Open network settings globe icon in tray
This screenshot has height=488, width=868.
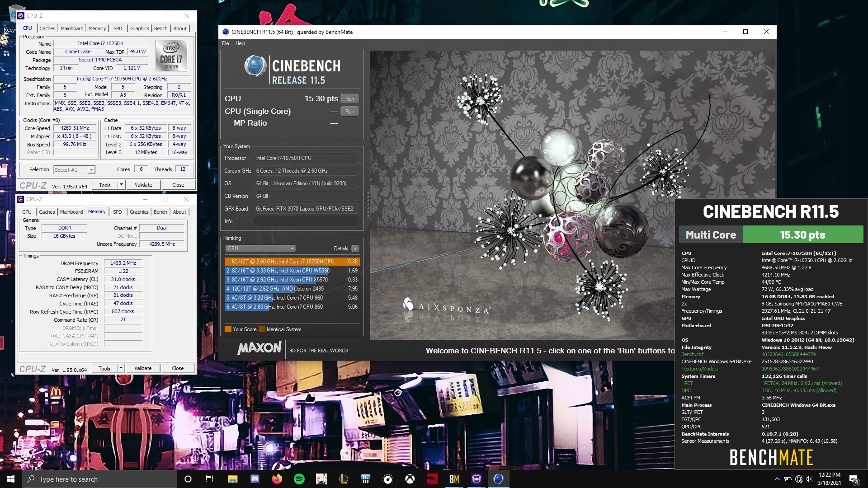(x=798, y=479)
